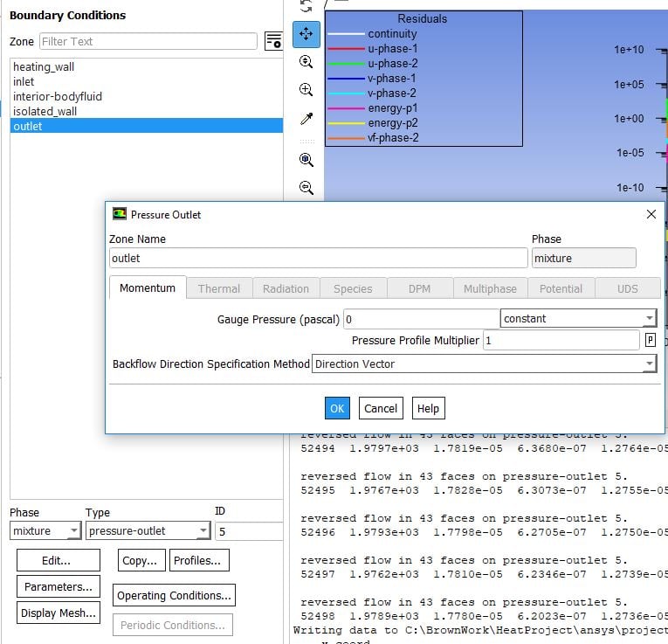Click console iteration line 52498
Screen dimensions: 668x644
point(484,616)
